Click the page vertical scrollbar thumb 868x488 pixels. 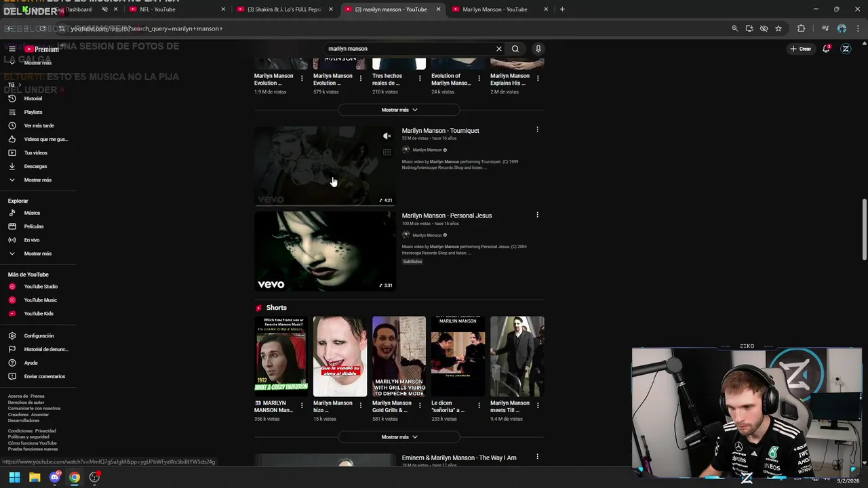pyautogui.click(x=864, y=228)
